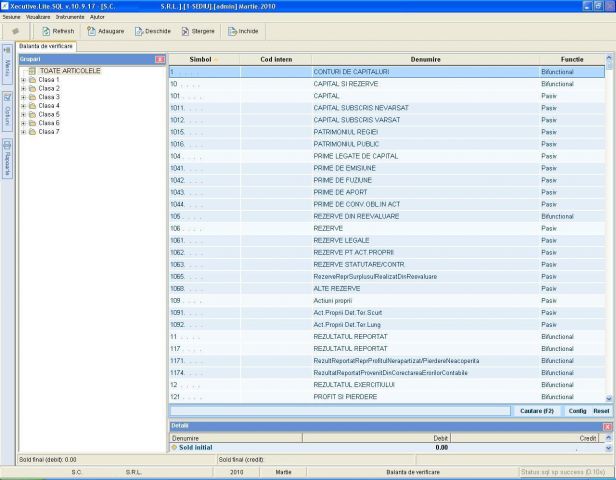Select row PATRIMONIUL PUBLIC

[x=387, y=144]
